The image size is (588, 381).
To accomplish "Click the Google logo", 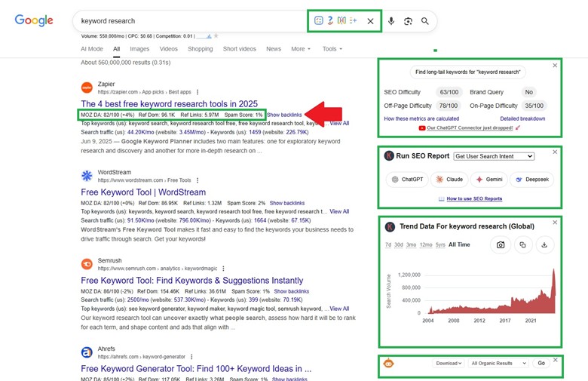I will pyautogui.click(x=34, y=20).
